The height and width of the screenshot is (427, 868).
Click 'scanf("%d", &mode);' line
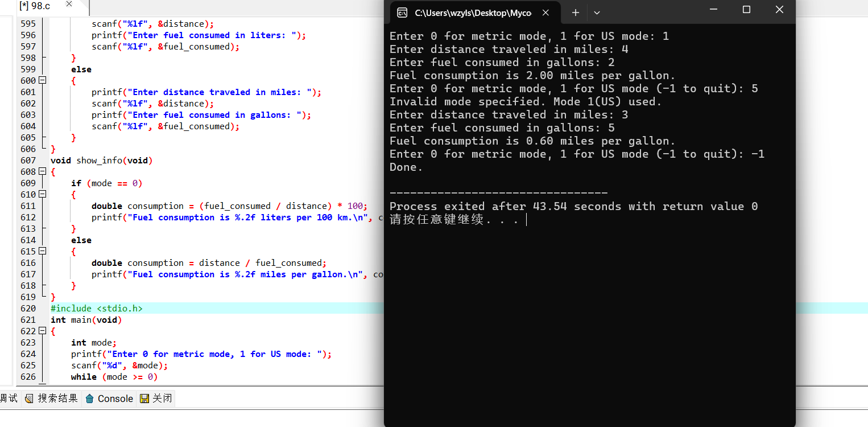(x=119, y=366)
